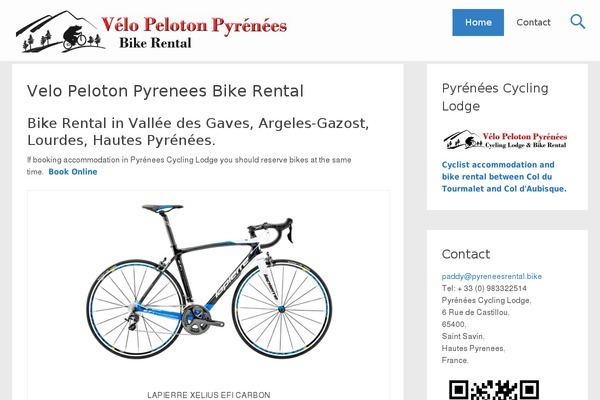Click the LAPIERRE XELIUS EFI CARBON caption

[208, 394]
